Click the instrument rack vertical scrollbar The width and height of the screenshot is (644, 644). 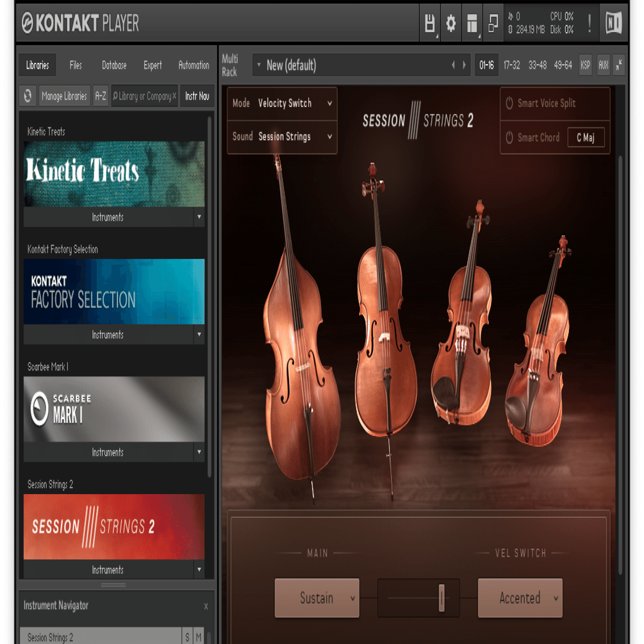[x=620, y=365]
